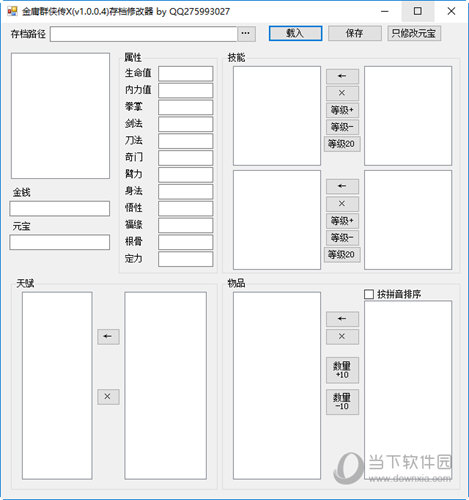Viewport: 469px width, 500px height.
Task: Click the right 天赋 list box
Action: click(166, 386)
